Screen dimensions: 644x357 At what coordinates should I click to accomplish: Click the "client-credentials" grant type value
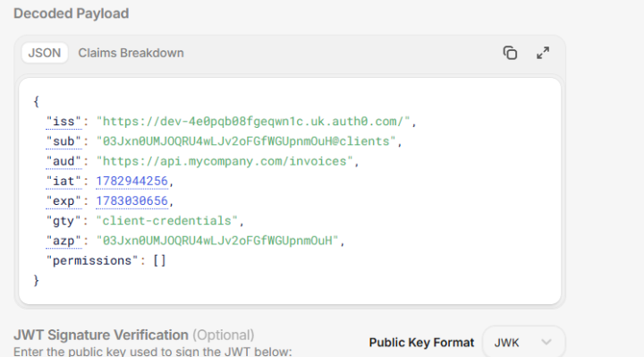pos(167,221)
